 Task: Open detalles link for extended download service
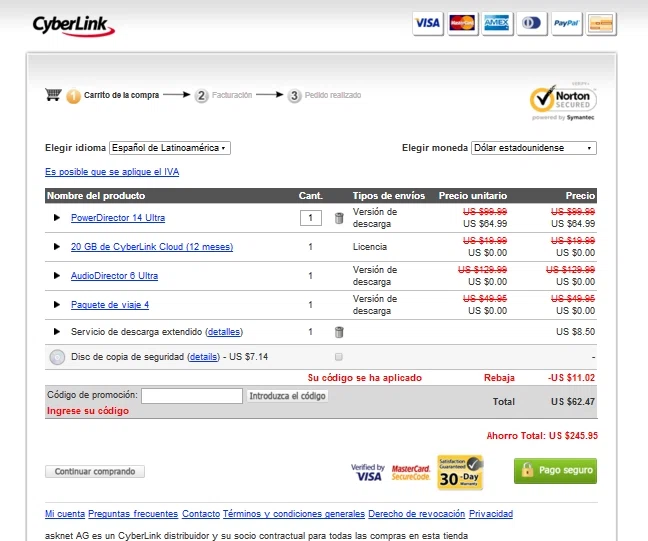coord(224,332)
